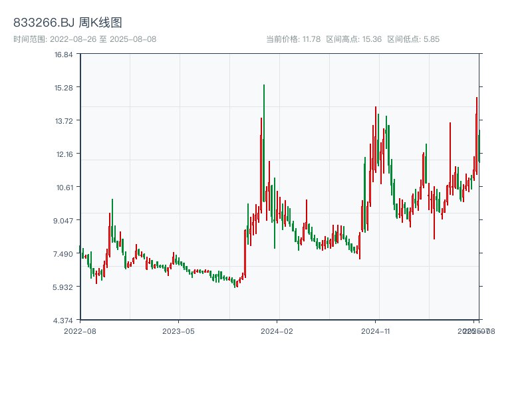The width and height of the screenshot is (532, 399).
Task: Click x-axis date label 2024-11
Action: point(375,331)
